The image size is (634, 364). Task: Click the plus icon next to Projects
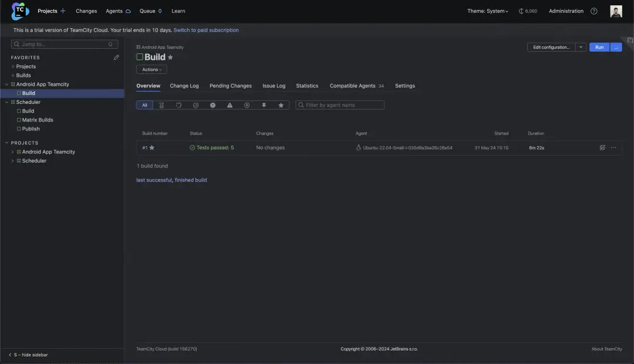(x=63, y=11)
